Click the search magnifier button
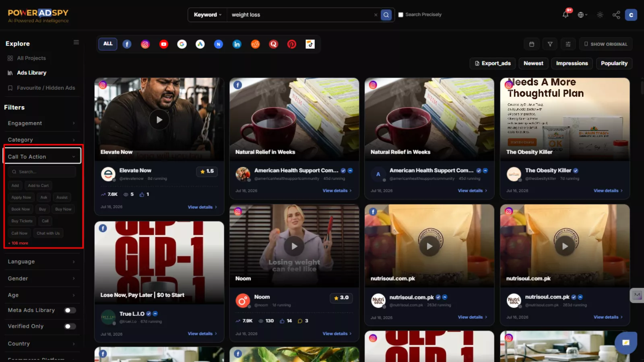Image resolution: width=644 pixels, height=362 pixels. point(386,15)
